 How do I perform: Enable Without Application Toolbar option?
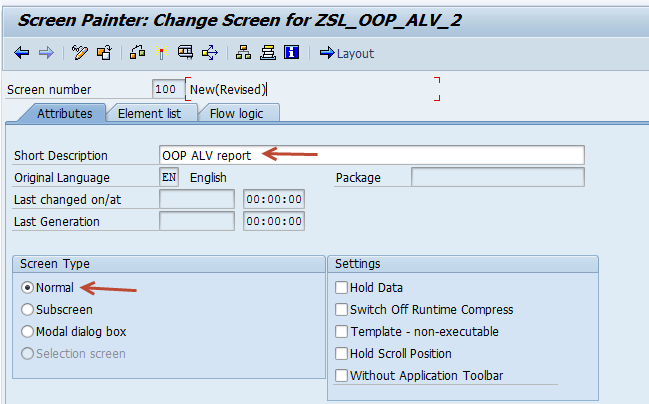tap(342, 376)
